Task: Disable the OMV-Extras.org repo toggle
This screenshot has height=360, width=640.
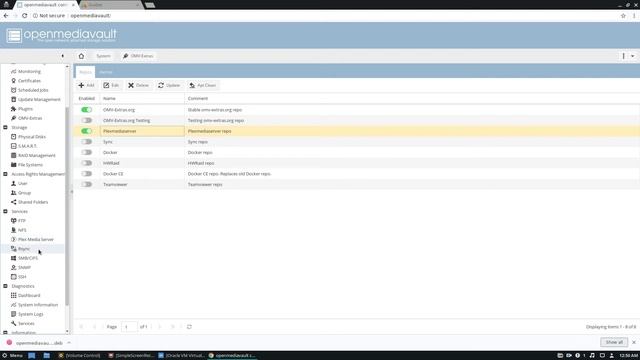Action: click(86, 110)
